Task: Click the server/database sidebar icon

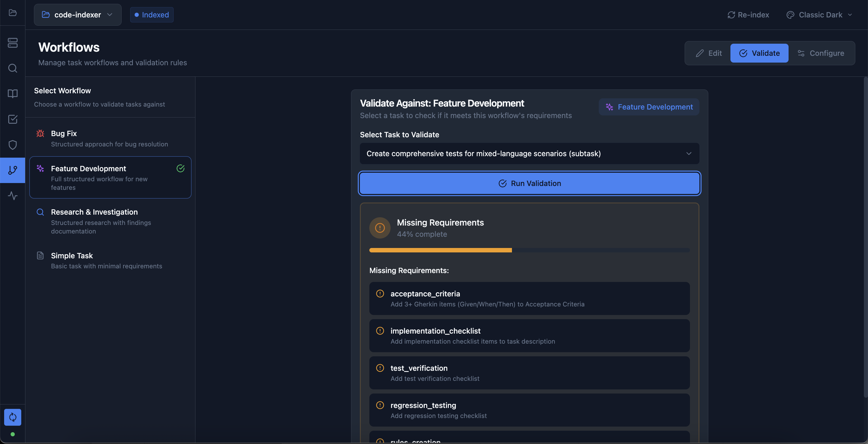Action: tap(12, 43)
